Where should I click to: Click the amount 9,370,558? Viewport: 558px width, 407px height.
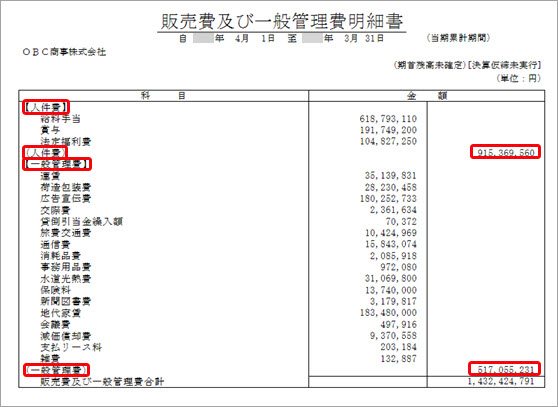393,335
